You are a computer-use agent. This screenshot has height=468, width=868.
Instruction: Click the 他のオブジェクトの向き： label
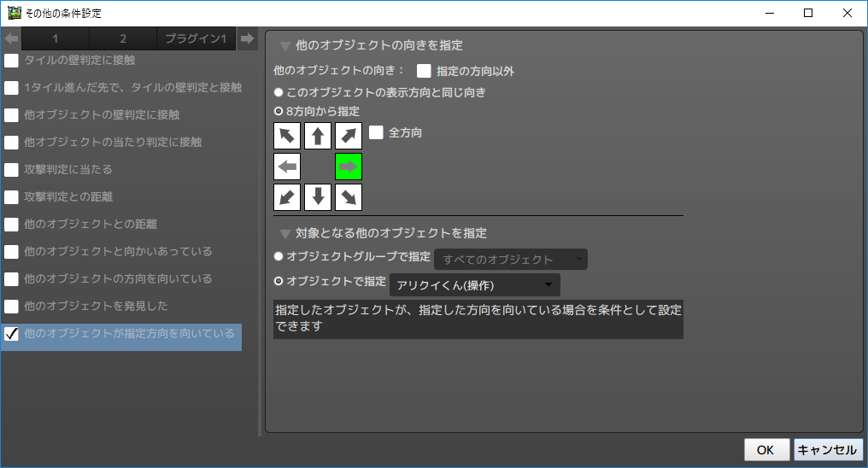pyautogui.click(x=339, y=71)
